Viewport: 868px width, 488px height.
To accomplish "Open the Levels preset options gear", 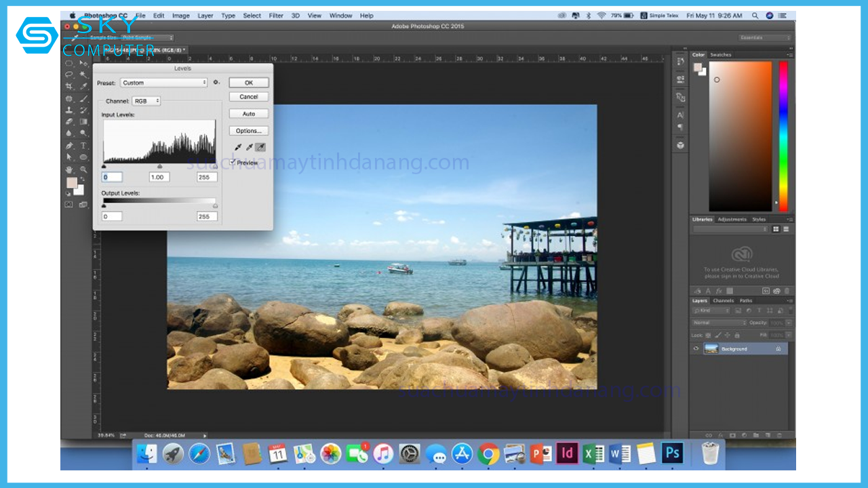I will tap(216, 83).
